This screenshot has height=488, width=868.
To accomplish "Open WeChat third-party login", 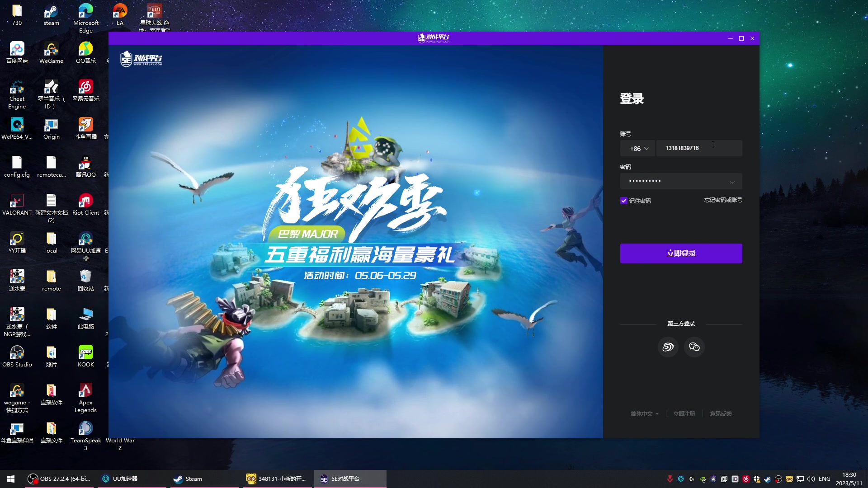I will (x=694, y=347).
